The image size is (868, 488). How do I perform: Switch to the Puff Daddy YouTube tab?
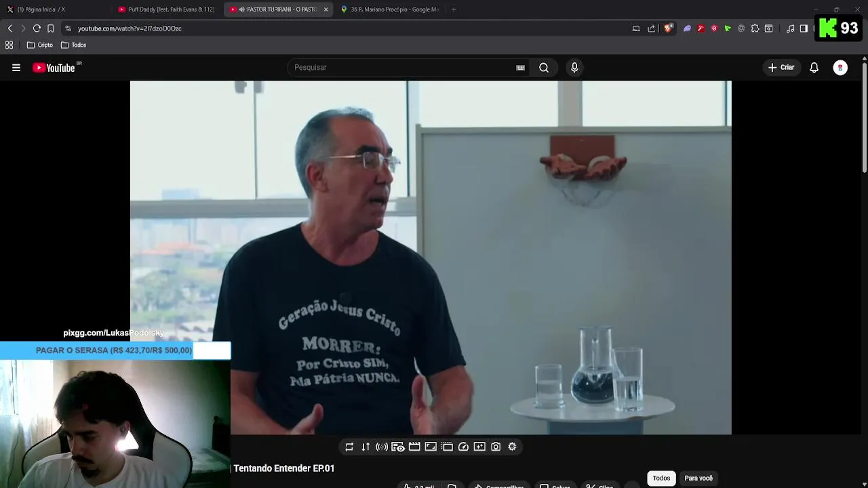(x=167, y=9)
